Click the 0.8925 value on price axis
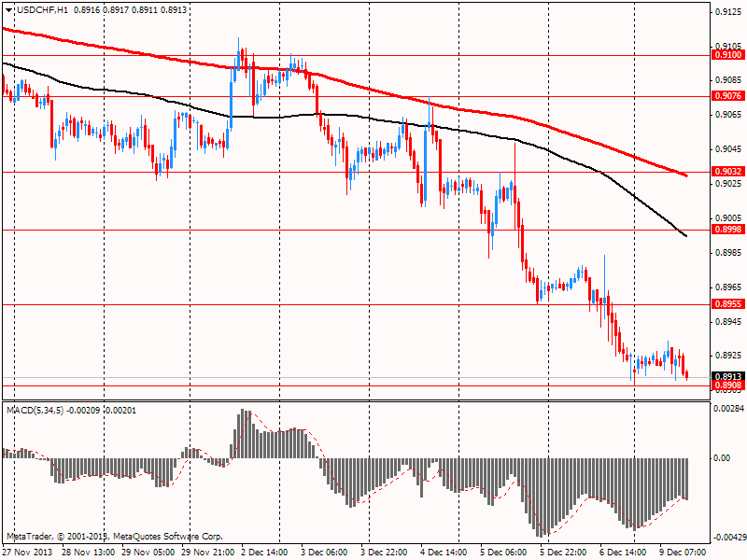The width and height of the screenshot is (747, 560). [728, 356]
